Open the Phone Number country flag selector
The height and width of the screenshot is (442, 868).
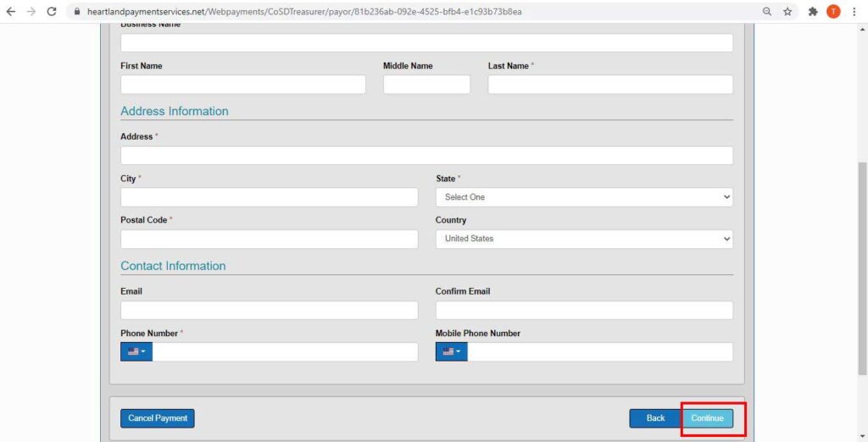[x=136, y=351]
